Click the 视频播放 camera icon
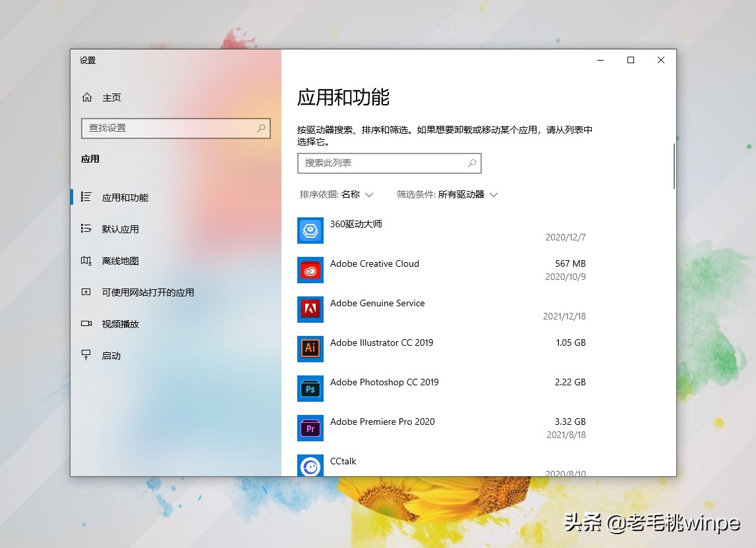Screen dimensions: 756x548 (86, 323)
